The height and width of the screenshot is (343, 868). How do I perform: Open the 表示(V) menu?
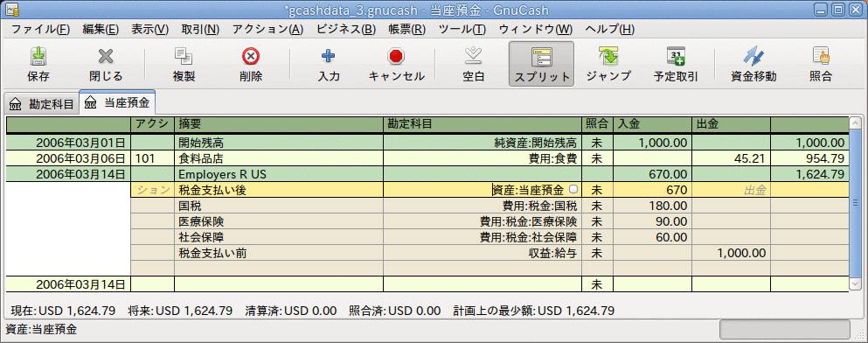tap(150, 30)
